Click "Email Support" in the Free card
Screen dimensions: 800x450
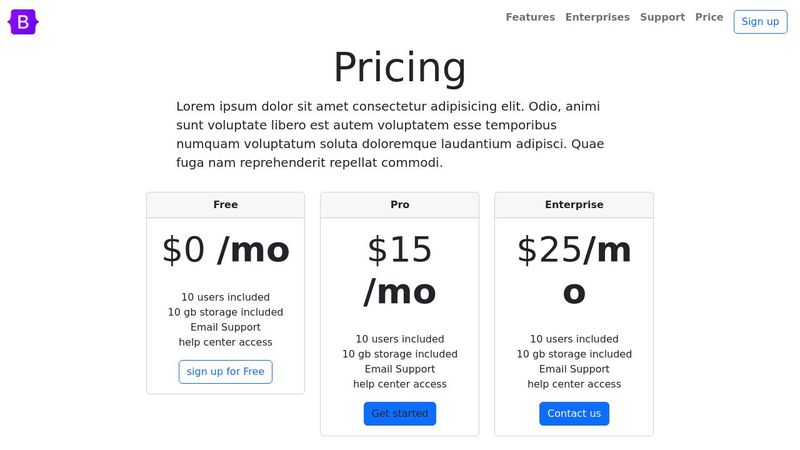tap(225, 327)
